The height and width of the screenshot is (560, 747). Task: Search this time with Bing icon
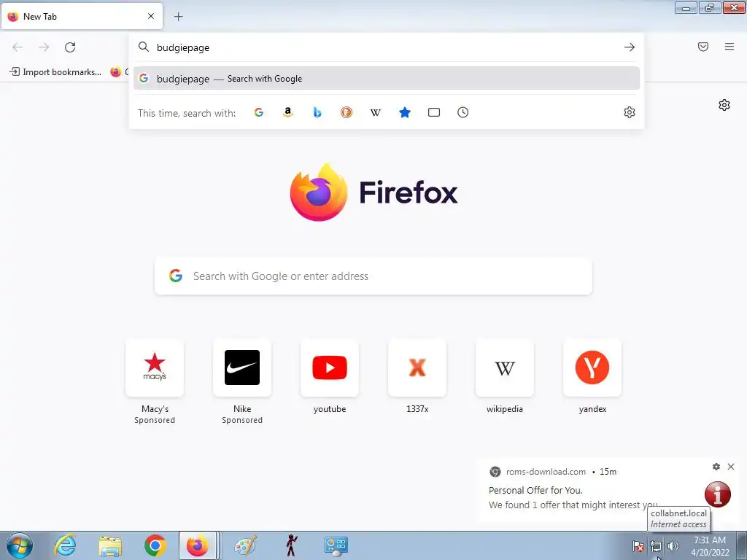pos(317,112)
